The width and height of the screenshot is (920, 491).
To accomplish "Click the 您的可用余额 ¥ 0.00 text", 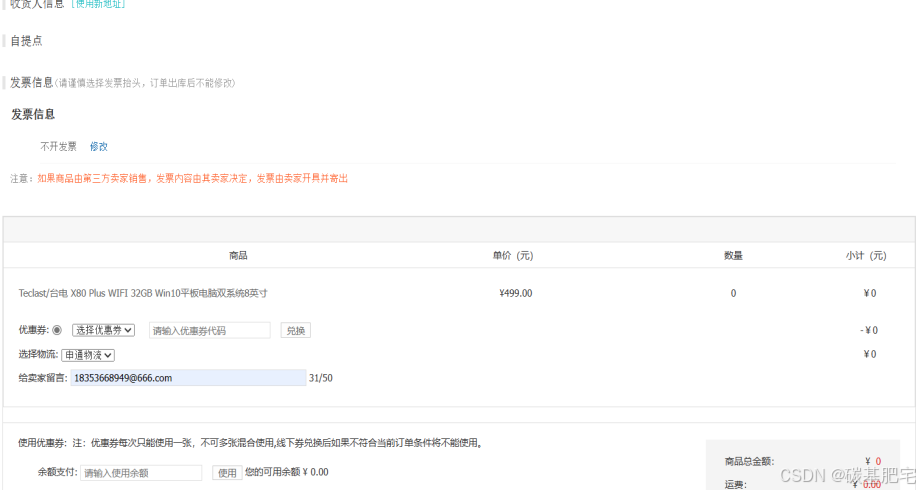I will [x=287, y=472].
